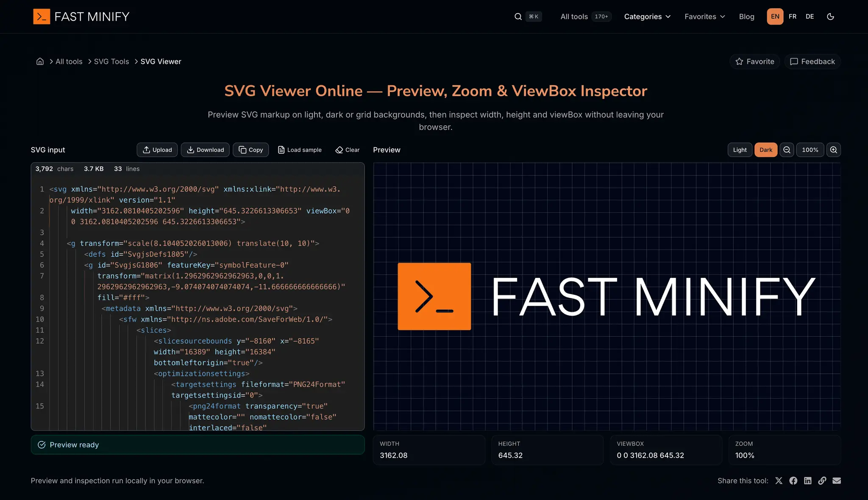Expand the Categories dropdown
The height and width of the screenshot is (500, 868).
[648, 17]
